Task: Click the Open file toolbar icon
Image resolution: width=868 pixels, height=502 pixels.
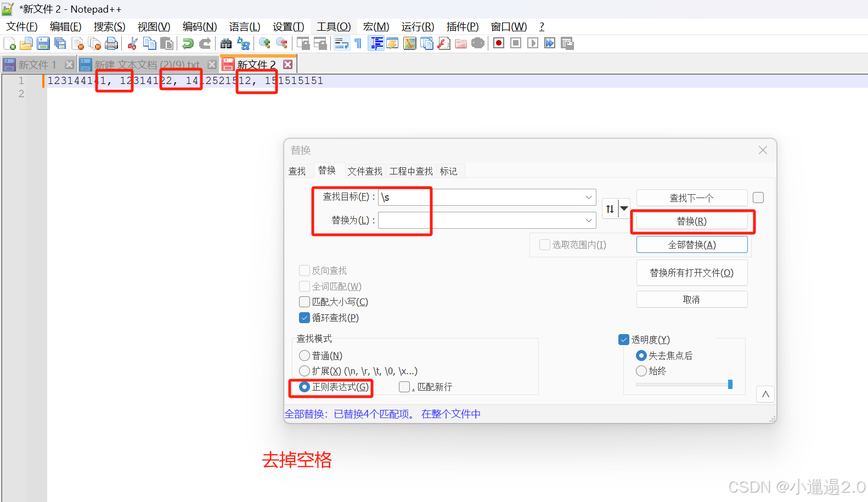Action: 26,43
